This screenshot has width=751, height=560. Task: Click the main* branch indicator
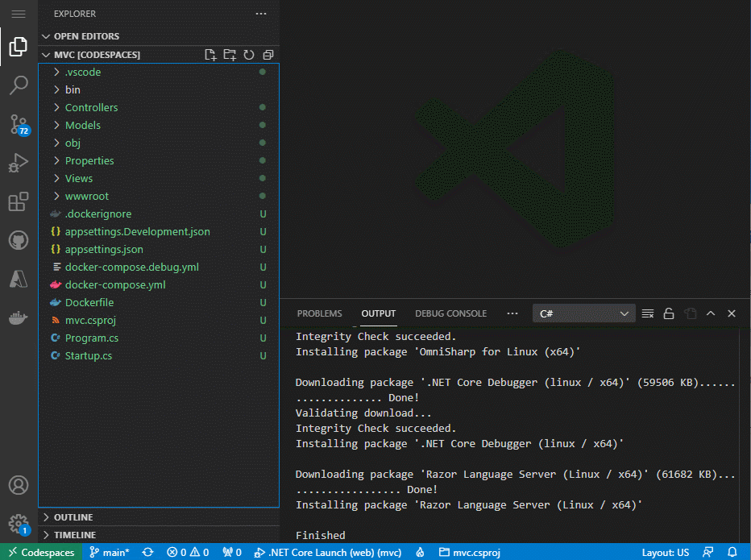pyautogui.click(x=110, y=552)
